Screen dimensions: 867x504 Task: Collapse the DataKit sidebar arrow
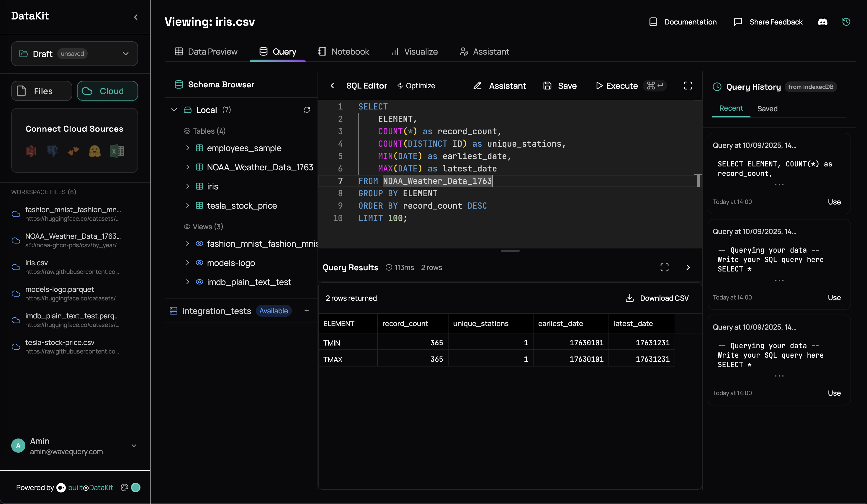136,17
